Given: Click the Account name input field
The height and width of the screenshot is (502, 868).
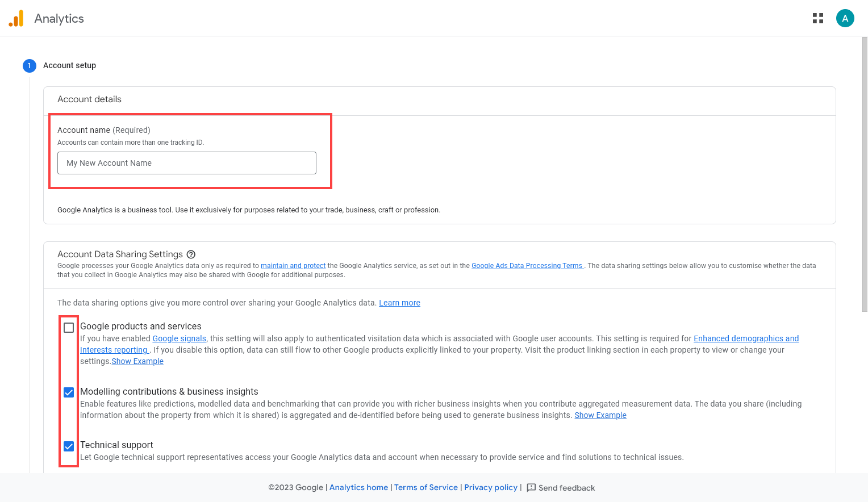Looking at the screenshot, I should pyautogui.click(x=186, y=163).
